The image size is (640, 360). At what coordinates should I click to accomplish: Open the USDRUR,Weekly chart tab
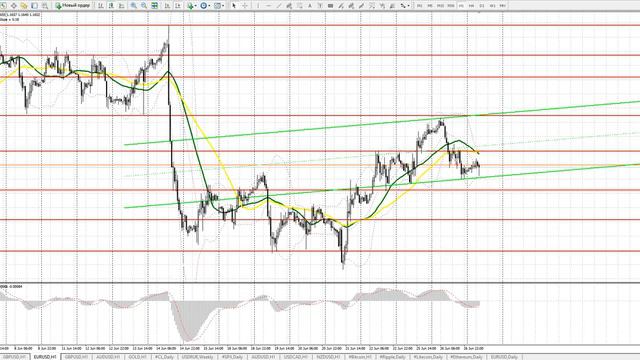pyautogui.click(x=198, y=357)
